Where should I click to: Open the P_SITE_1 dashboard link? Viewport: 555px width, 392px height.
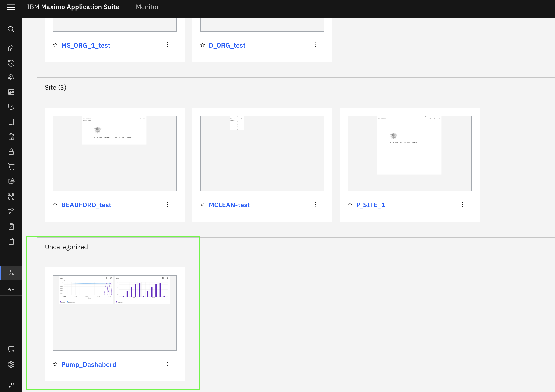point(371,205)
